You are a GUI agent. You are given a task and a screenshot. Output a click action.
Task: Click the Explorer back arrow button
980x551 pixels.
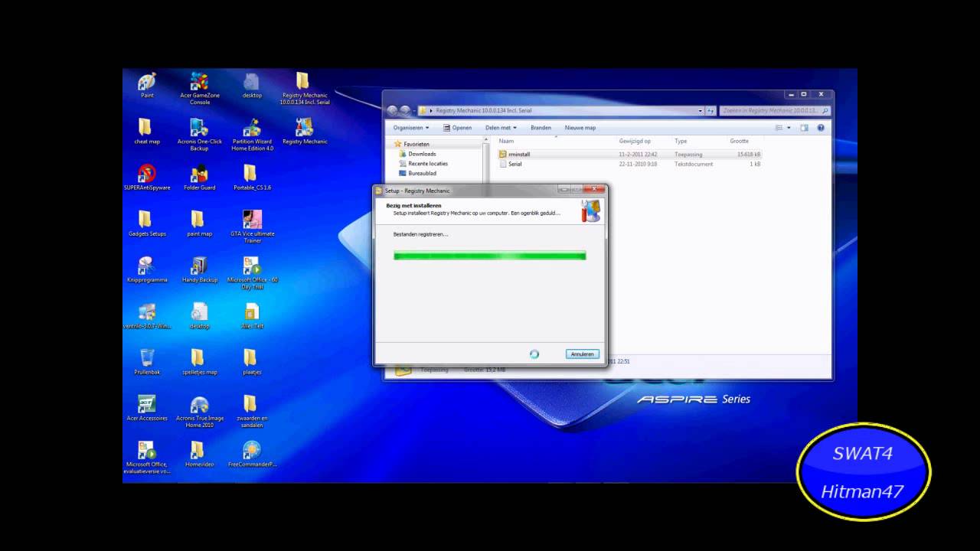393,110
